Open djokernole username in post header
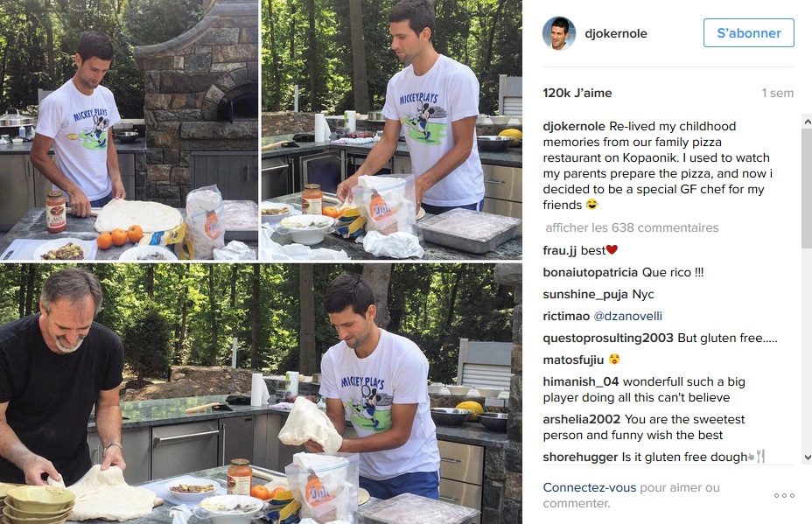 coord(616,33)
